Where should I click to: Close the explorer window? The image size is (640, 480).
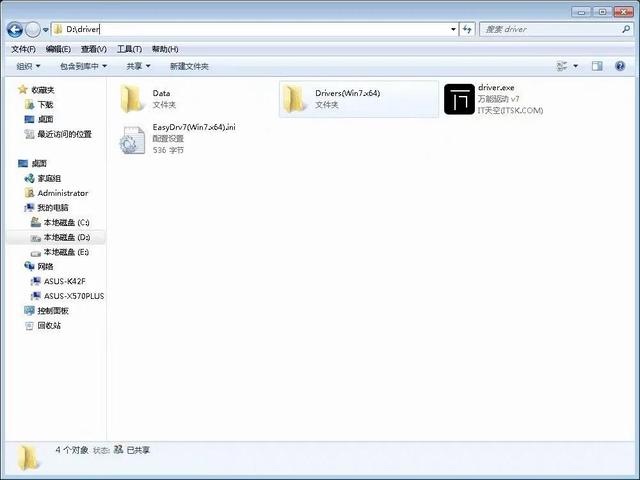[624, 12]
